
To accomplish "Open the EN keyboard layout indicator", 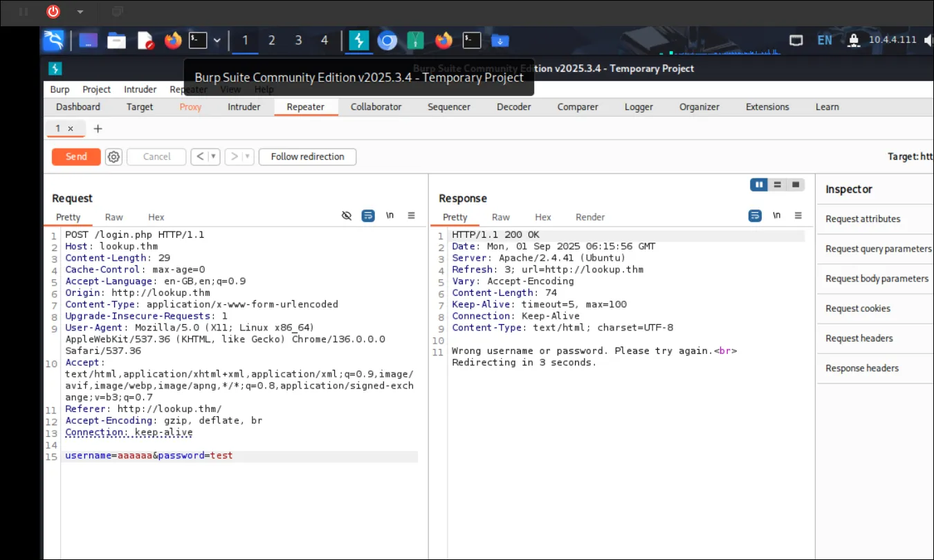I will click(x=825, y=40).
